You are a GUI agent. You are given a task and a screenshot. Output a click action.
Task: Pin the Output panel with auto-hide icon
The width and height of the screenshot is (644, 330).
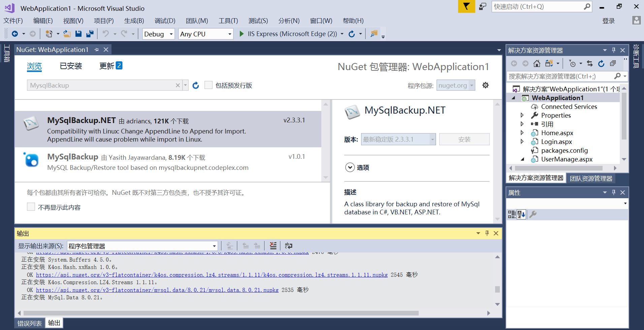(487, 233)
